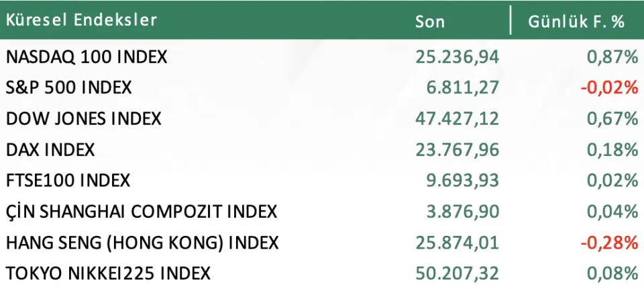Click the red -0,02% daily change
Image resolution: width=644 pixels, height=297 pixels.
tap(609, 88)
